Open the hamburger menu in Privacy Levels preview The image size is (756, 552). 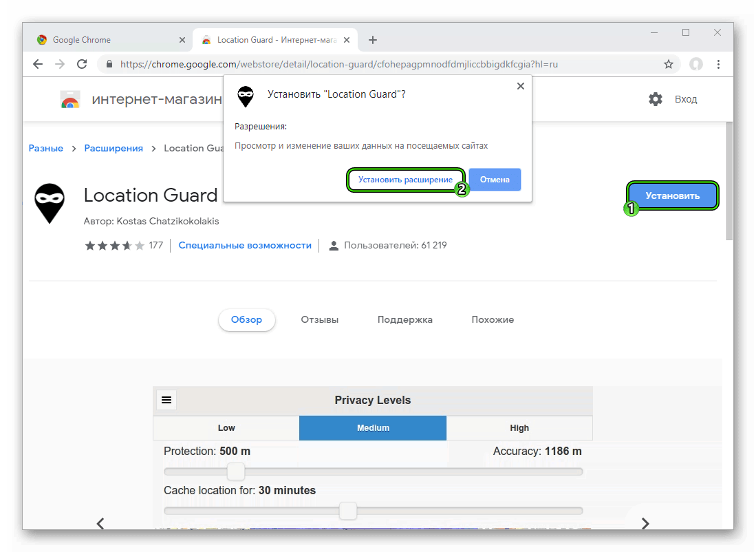[x=166, y=400]
